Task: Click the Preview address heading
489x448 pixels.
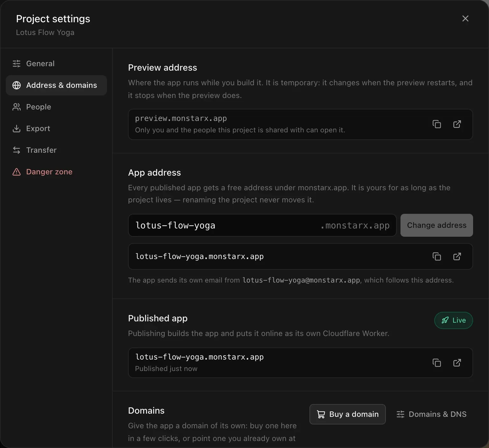Action: pos(162,67)
